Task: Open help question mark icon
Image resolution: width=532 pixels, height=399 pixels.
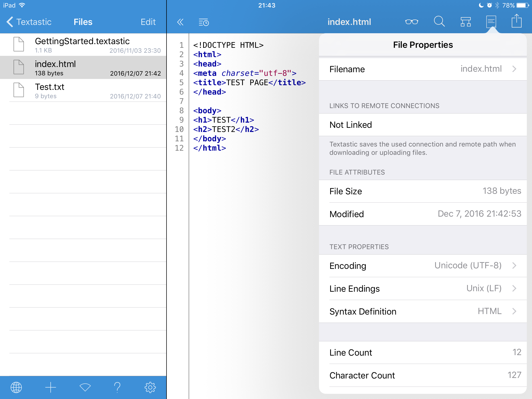Action: tap(117, 387)
